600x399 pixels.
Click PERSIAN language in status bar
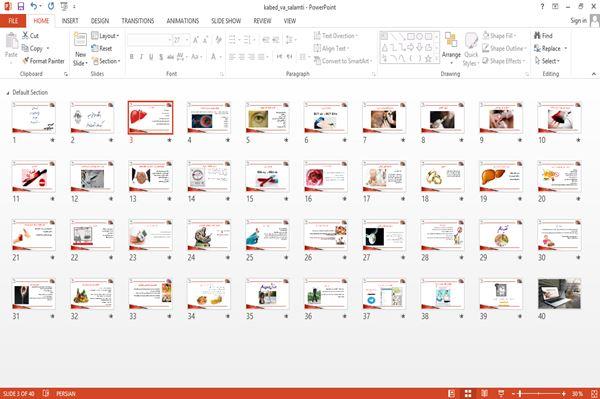pyautogui.click(x=66, y=393)
